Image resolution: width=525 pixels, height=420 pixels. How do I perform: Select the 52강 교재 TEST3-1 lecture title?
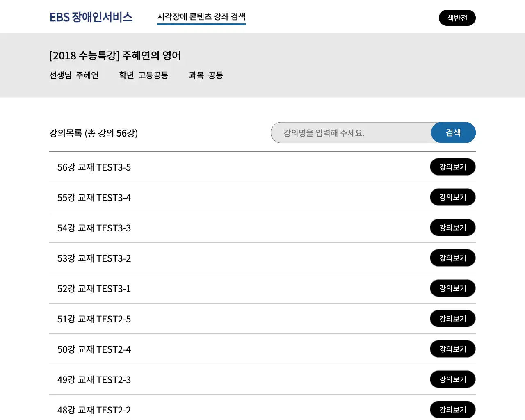pyautogui.click(x=94, y=289)
